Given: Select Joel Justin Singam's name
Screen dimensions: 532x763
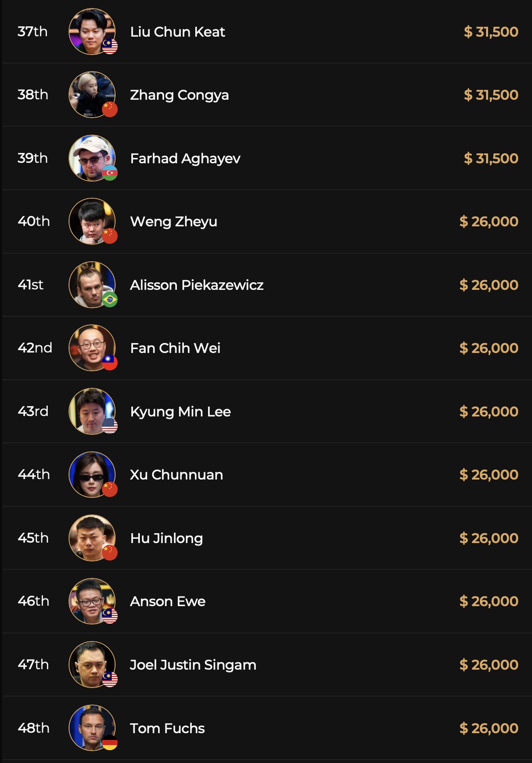Looking at the screenshot, I should pyautogui.click(x=193, y=665).
